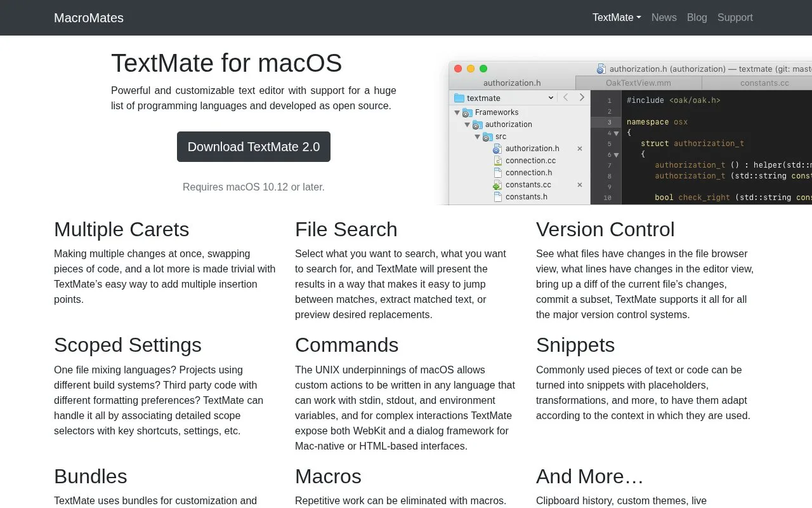Click the 'Requires macOS 10.12 or later.' text

click(254, 187)
